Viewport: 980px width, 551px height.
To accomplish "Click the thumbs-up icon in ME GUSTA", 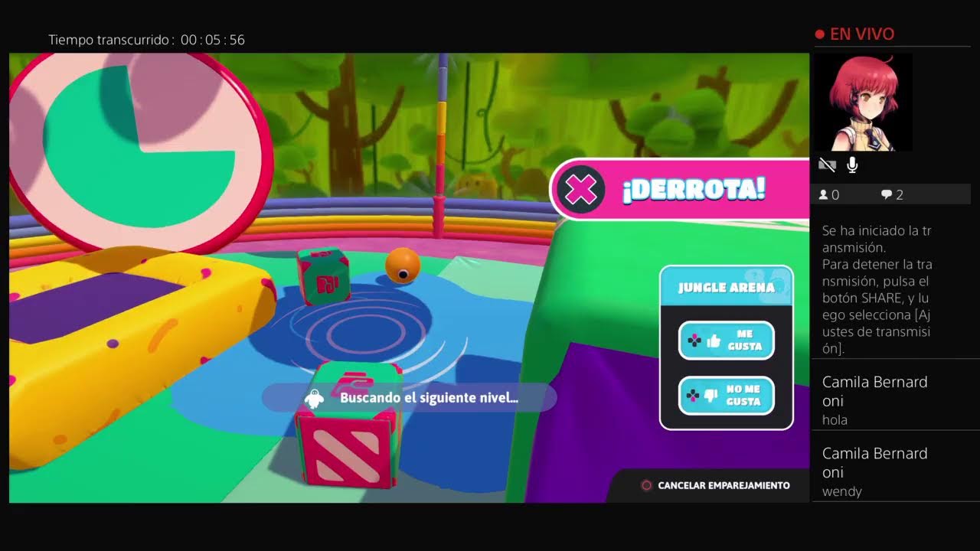I will (714, 341).
